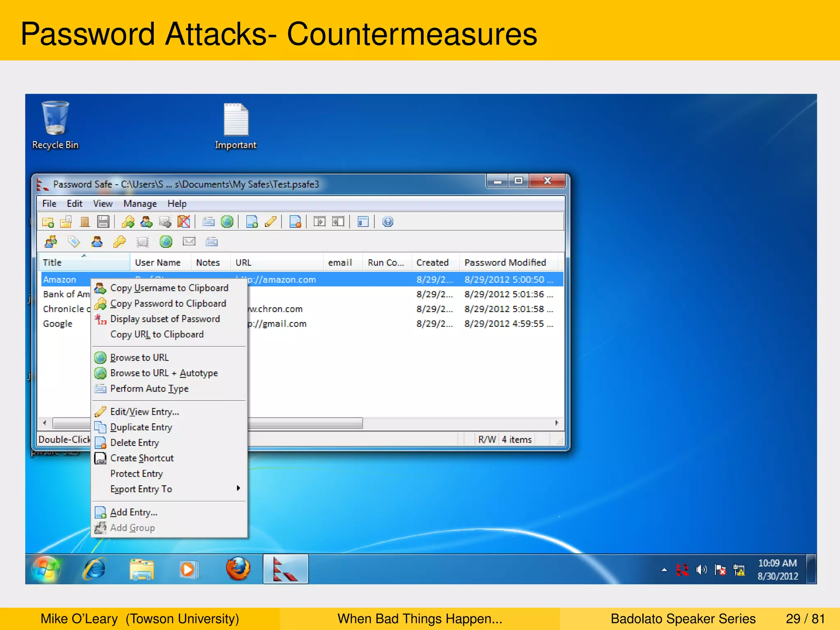Click the Clear Clipboard red X icon

point(183,222)
